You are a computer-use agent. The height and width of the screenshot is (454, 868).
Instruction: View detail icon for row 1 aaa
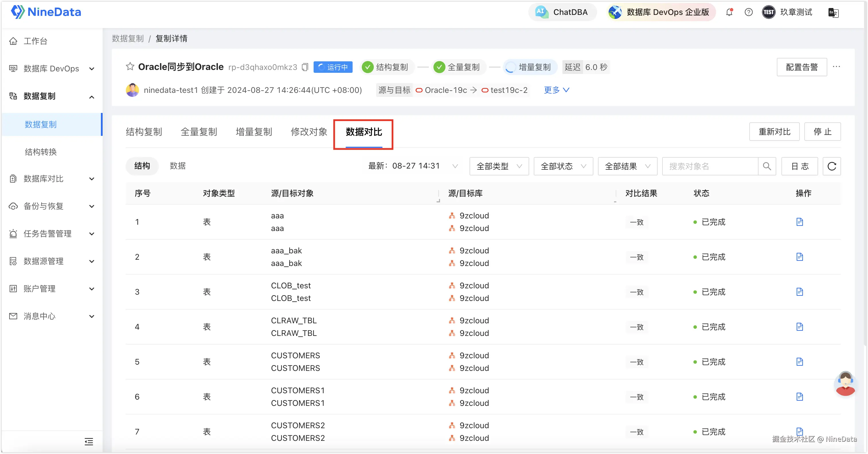[799, 222]
